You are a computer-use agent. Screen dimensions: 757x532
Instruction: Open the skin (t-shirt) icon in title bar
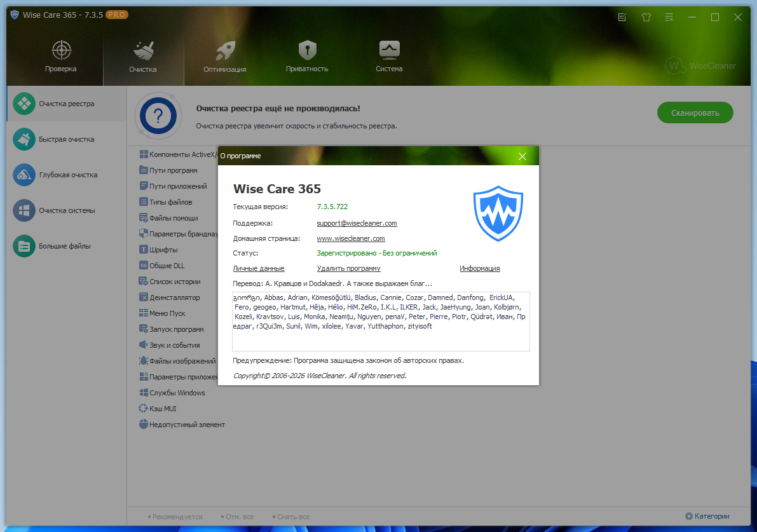pos(646,17)
